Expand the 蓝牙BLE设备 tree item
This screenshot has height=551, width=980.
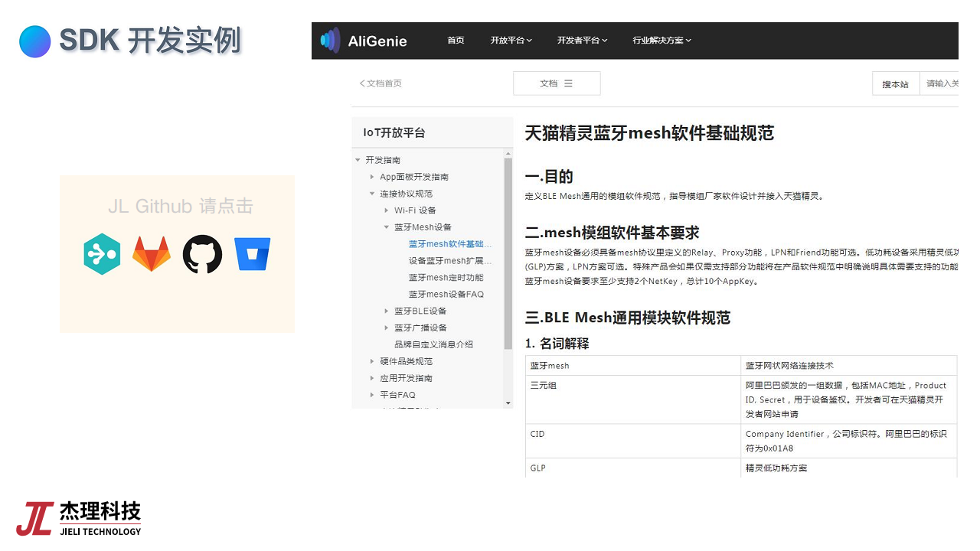pos(386,311)
